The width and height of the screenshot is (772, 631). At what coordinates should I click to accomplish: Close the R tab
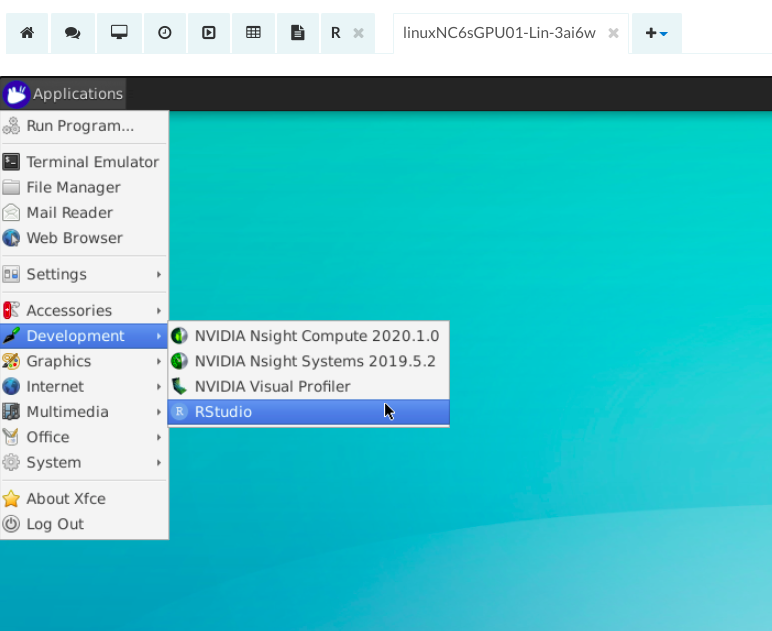(x=358, y=33)
